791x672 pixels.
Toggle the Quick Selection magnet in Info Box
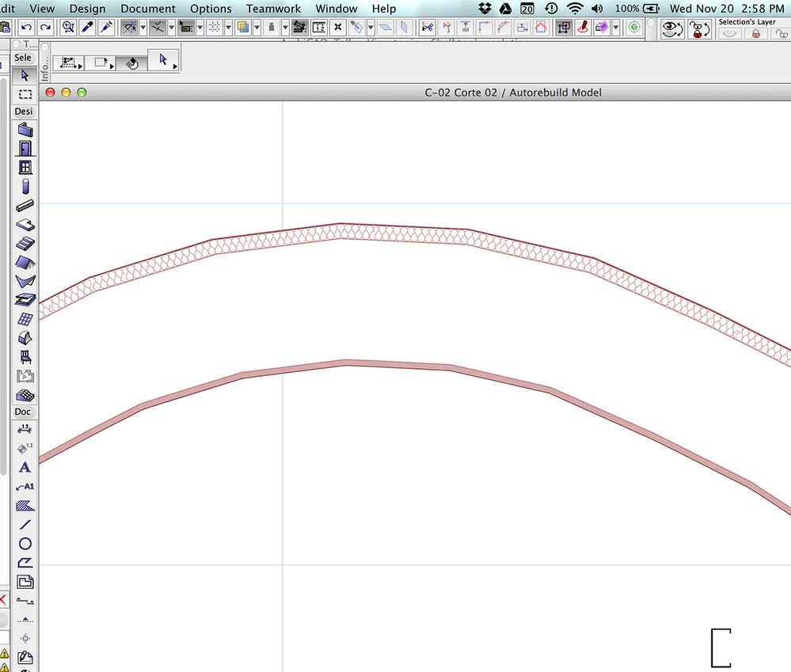tap(131, 63)
